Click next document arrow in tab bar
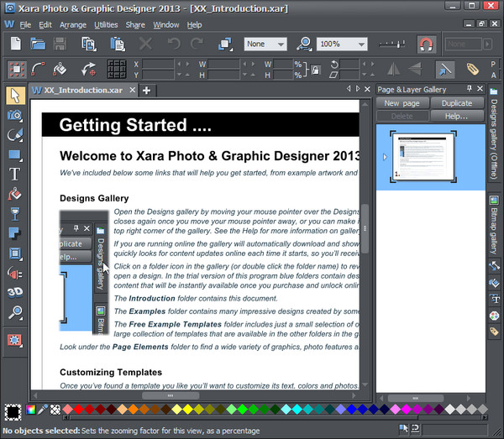 point(358,89)
